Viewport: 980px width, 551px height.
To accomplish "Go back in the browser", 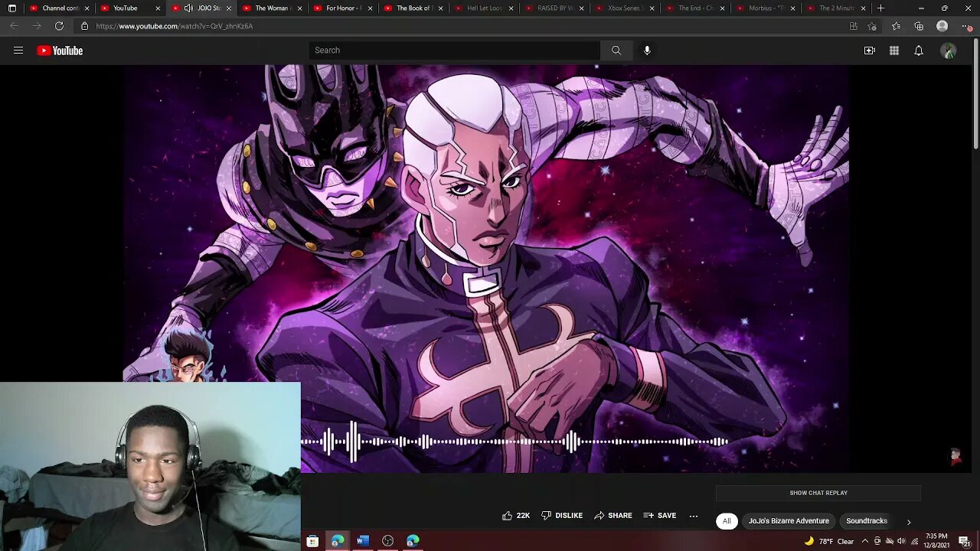I will pyautogui.click(x=14, y=26).
